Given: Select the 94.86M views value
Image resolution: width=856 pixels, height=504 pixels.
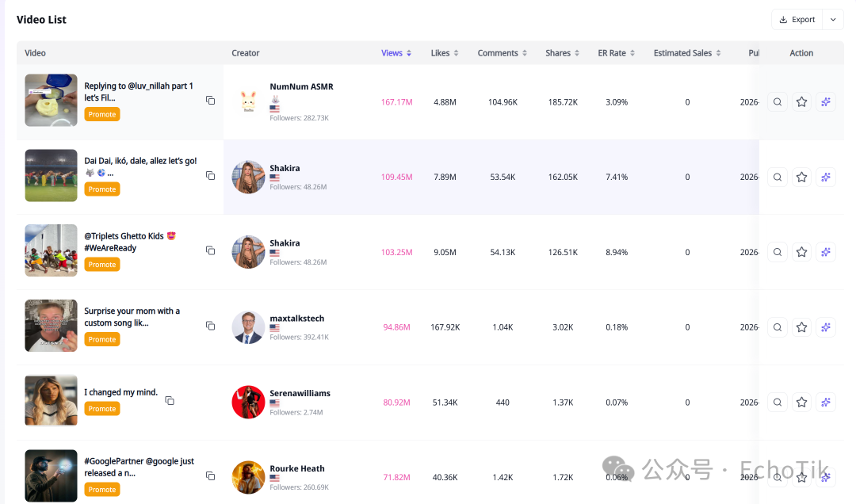Looking at the screenshot, I should (397, 327).
